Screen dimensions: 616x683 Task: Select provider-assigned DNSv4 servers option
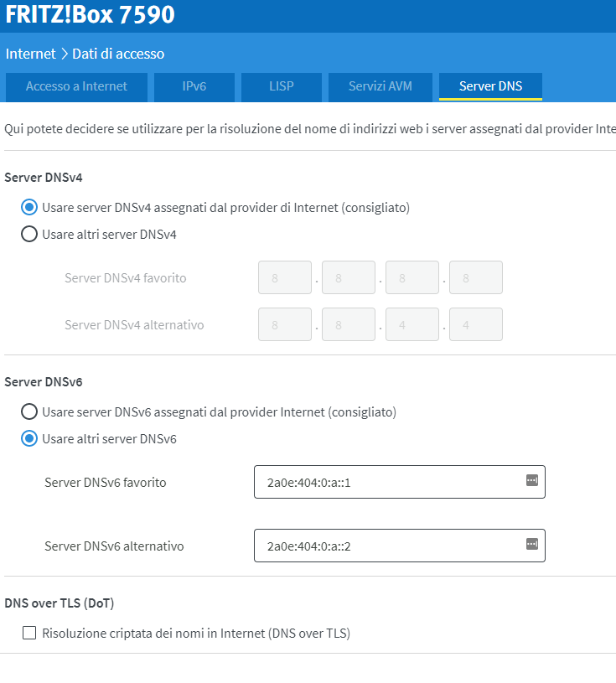pos(29,207)
